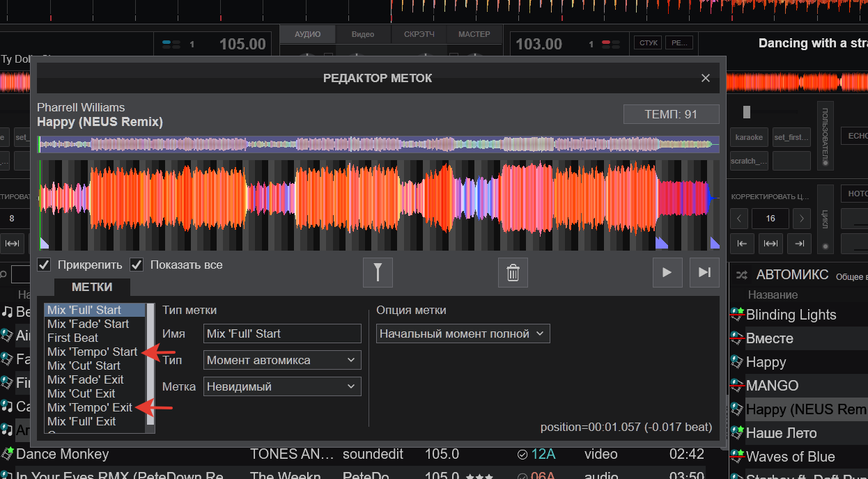Select Вместе in the automix list
This screenshot has height=479, width=868.
(x=770, y=338)
